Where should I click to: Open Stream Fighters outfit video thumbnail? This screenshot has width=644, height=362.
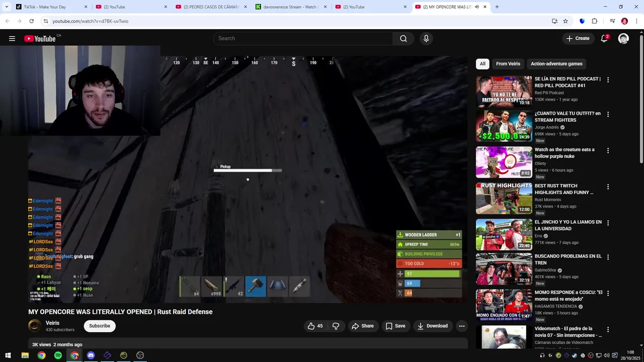coord(504,126)
